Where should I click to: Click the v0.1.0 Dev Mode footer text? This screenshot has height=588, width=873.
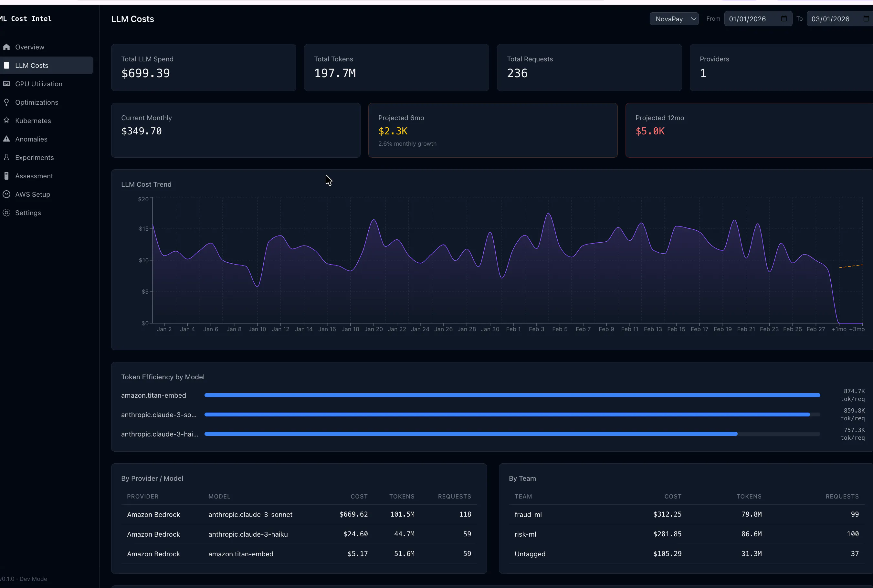pyautogui.click(x=24, y=579)
